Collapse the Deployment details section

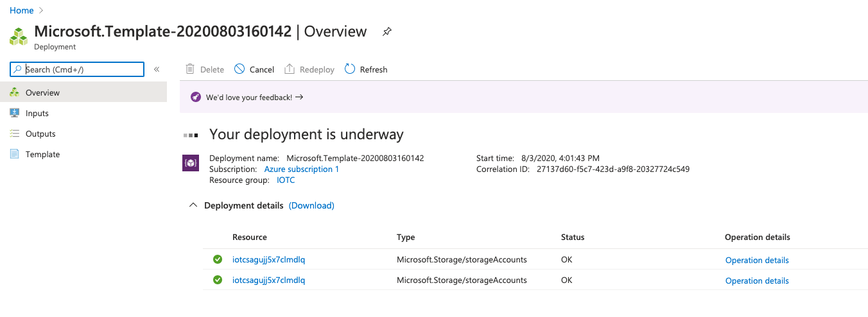193,205
